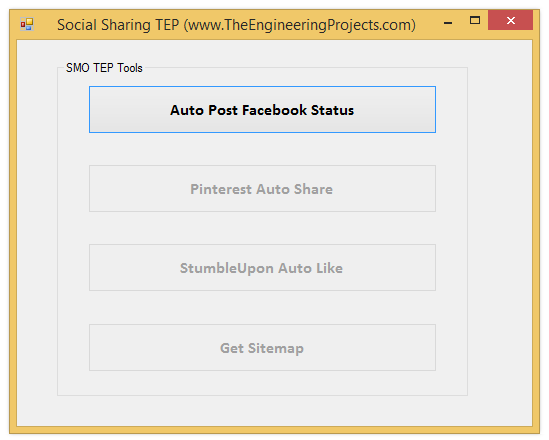Image resolution: width=549 pixels, height=440 pixels.
Task: Click the 'Social Sharing TEP' title text
Action: (x=118, y=25)
